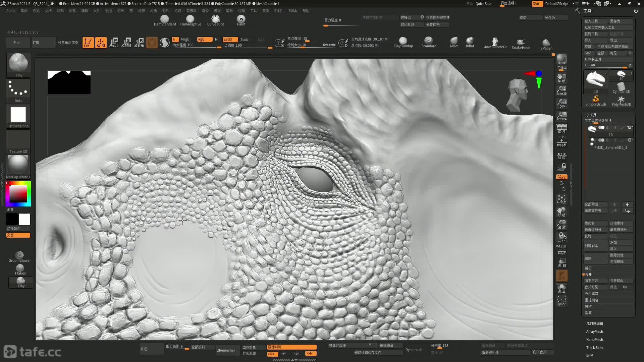644x362 pixels.
Task: Select the Cylinder3D tool
Action: click(x=621, y=88)
